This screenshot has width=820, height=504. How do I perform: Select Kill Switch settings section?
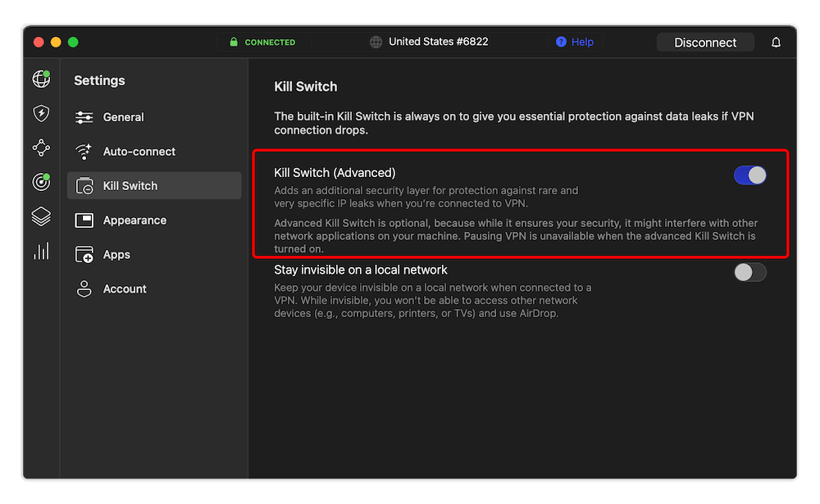[154, 185]
